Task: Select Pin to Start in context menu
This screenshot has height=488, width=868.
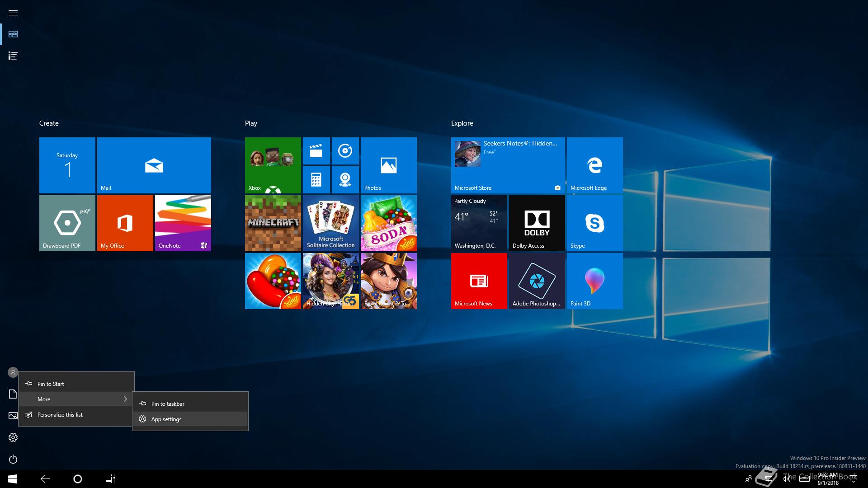Action: pos(76,384)
